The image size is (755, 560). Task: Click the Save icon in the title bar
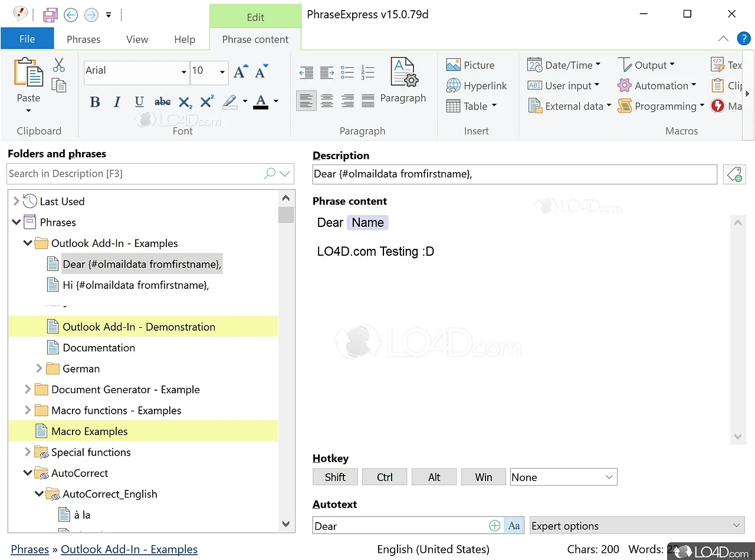50,15
